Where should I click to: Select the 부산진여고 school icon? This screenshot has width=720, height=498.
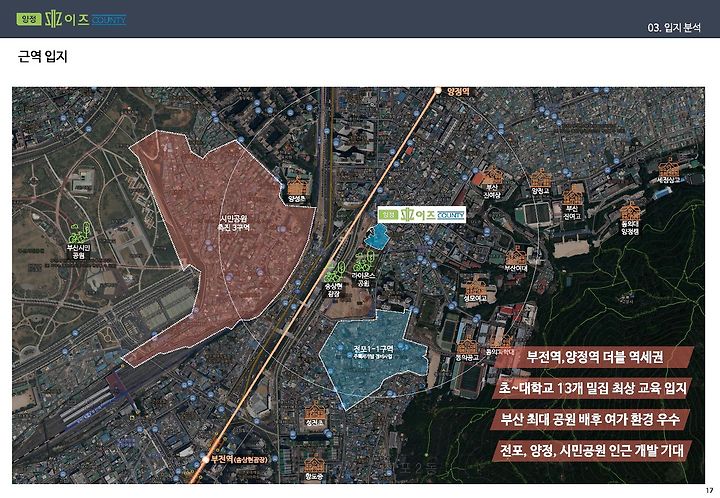pyautogui.click(x=573, y=195)
